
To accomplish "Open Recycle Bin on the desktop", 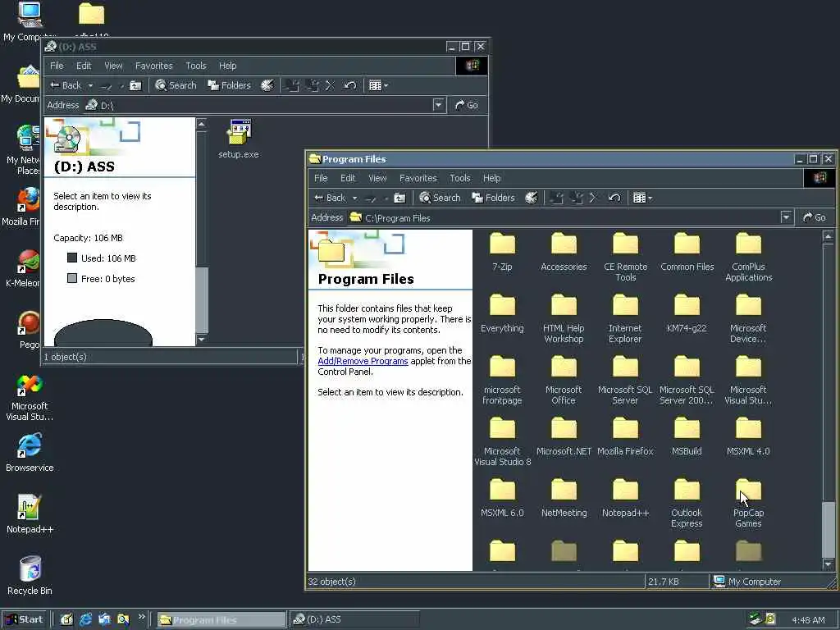I will [30, 575].
